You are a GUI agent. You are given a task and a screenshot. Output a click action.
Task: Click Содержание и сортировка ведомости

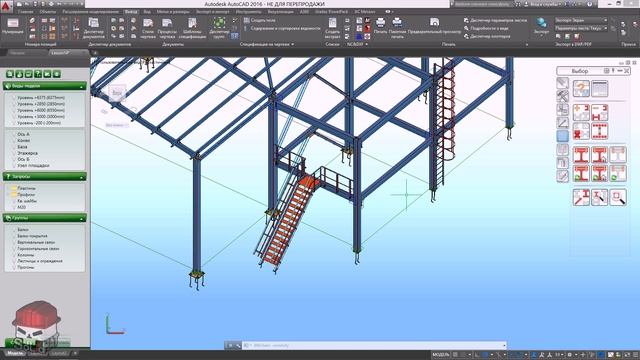pyautogui.click(x=282, y=29)
